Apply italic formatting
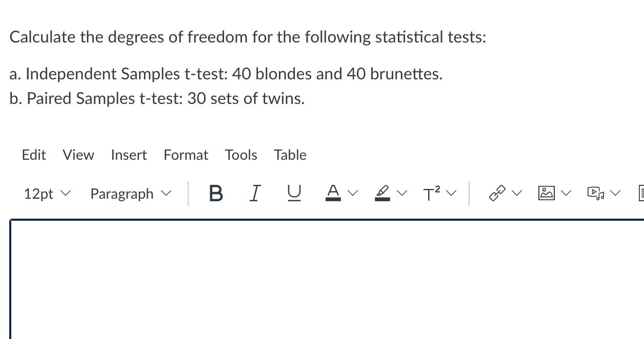This screenshot has height=339, width=644. pos(255,193)
